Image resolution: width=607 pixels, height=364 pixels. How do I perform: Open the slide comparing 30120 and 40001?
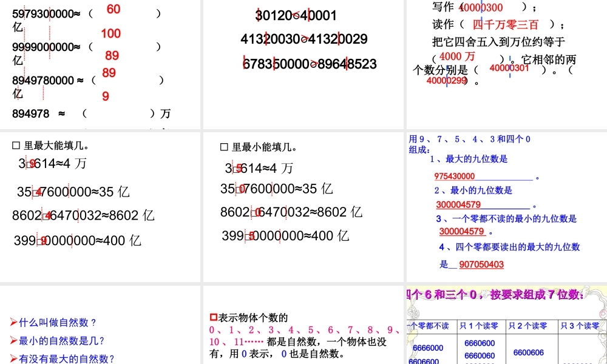(303, 64)
